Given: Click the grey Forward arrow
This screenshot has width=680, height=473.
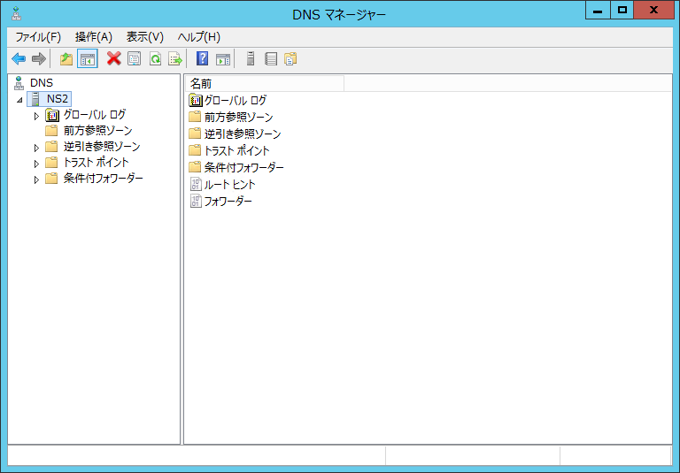Looking at the screenshot, I should (x=39, y=59).
